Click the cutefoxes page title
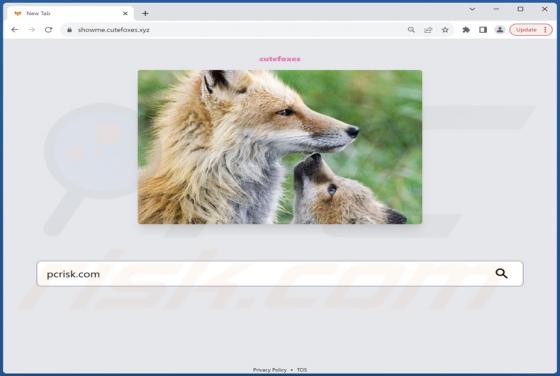 click(x=280, y=59)
